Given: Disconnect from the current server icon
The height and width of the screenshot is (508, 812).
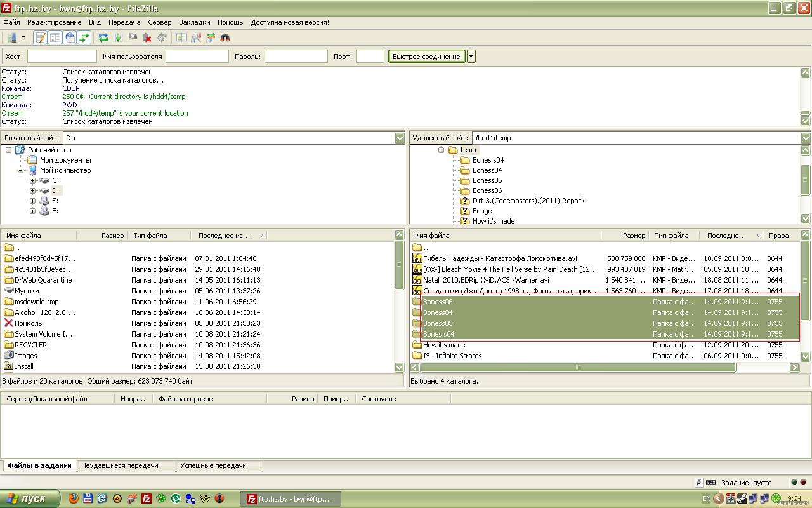Looking at the screenshot, I should click(147, 37).
